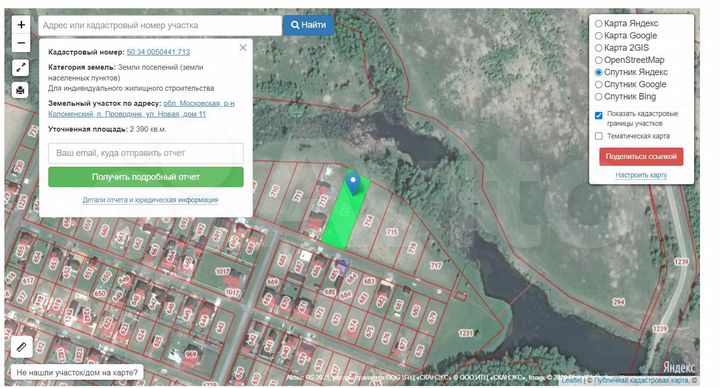Open Leaflet attribution link
The width and height of the screenshot is (720, 388).
pyautogui.click(x=572, y=381)
